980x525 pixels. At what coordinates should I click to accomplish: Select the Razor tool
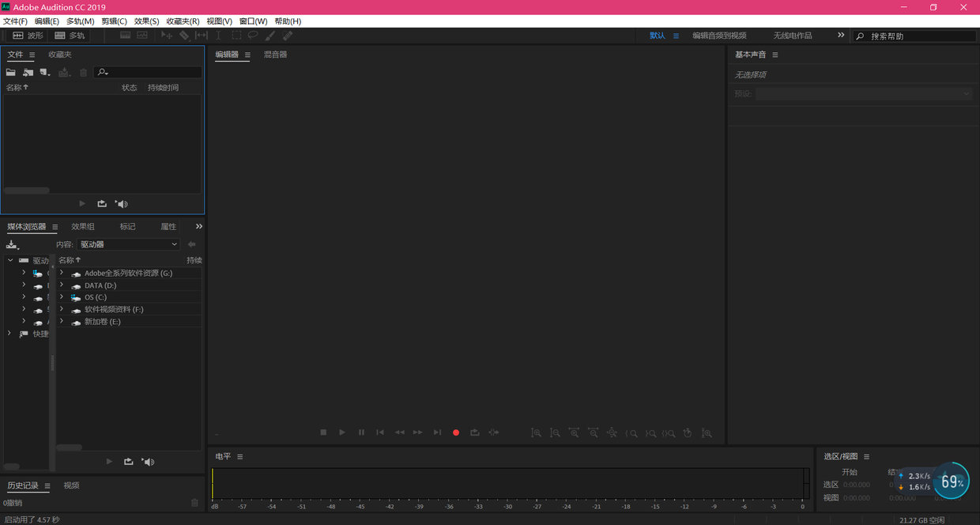[x=184, y=36]
